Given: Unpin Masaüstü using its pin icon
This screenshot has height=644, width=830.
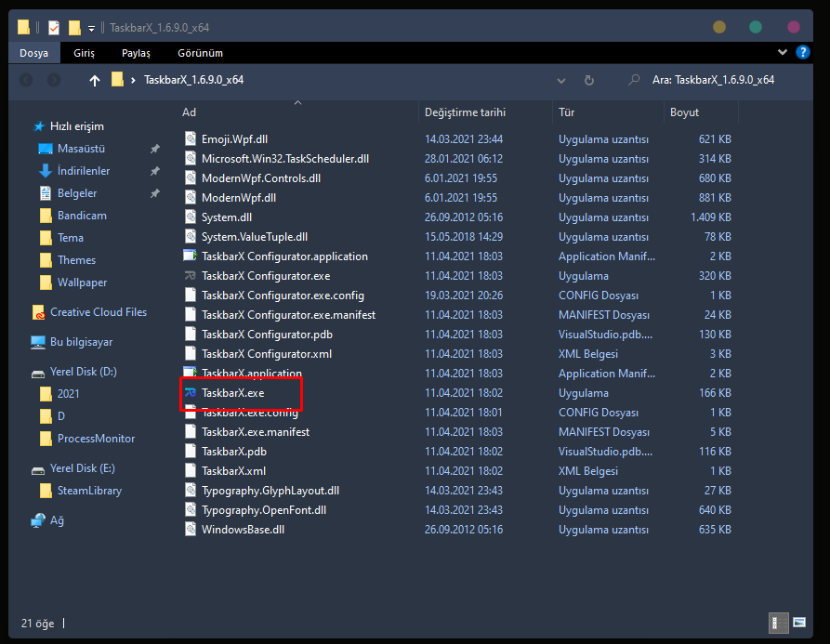Looking at the screenshot, I should (154, 149).
